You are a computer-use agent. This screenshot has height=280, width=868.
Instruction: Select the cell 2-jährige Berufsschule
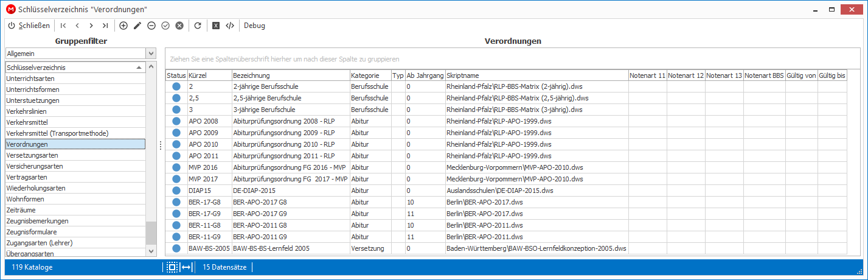[x=290, y=86]
